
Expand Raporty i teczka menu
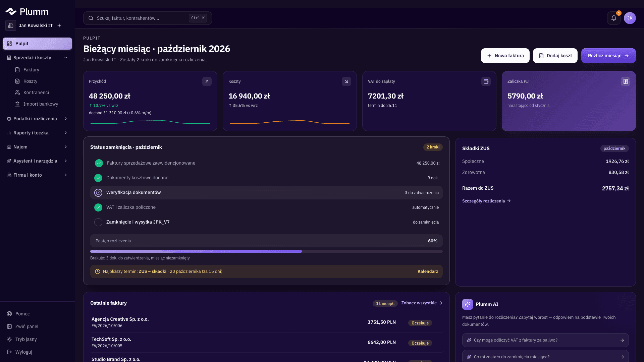coord(37,133)
